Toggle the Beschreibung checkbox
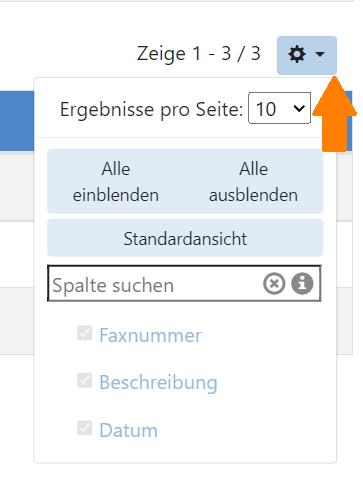Screen dimensions: 363x499 pos(85,380)
